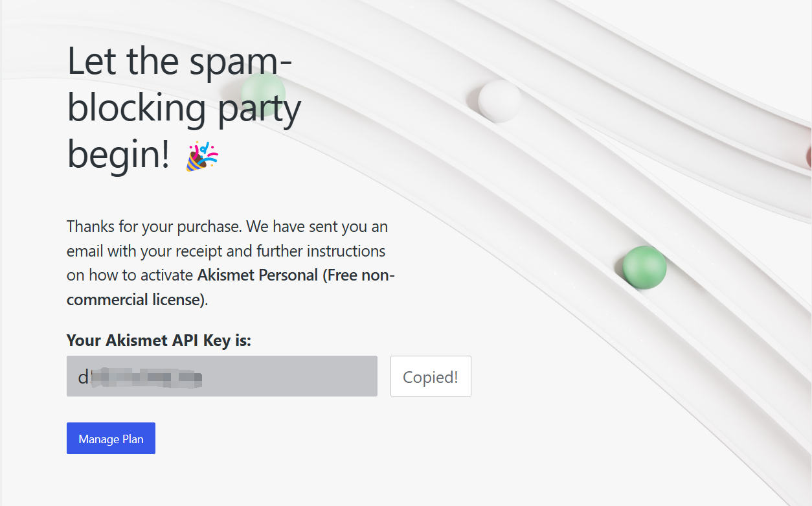This screenshot has width=812, height=506.
Task: Click the bright green ball on the track
Action: (644, 268)
